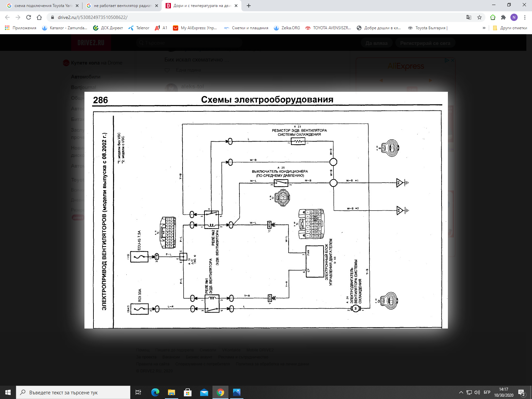Show hidden system tray icons

[x=461, y=392]
